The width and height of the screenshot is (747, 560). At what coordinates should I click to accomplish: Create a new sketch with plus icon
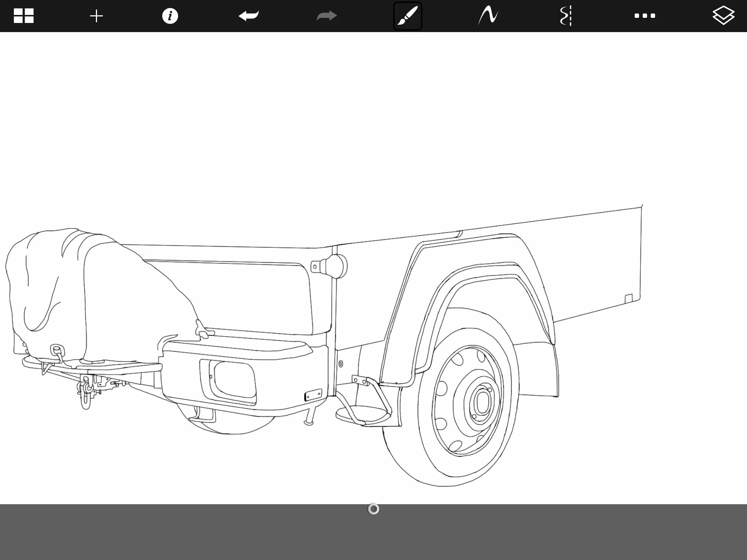[97, 16]
